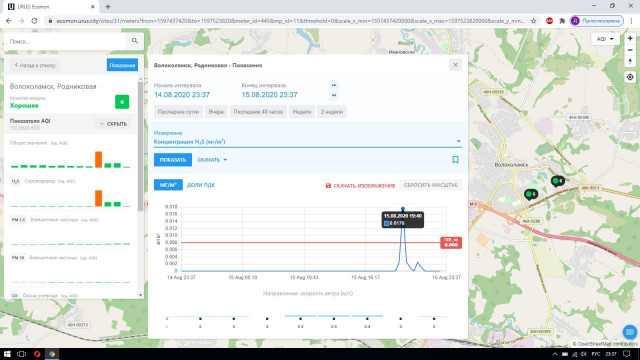
Task: Edit interval start date 14.08.2020 23:37
Action: tap(182, 95)
